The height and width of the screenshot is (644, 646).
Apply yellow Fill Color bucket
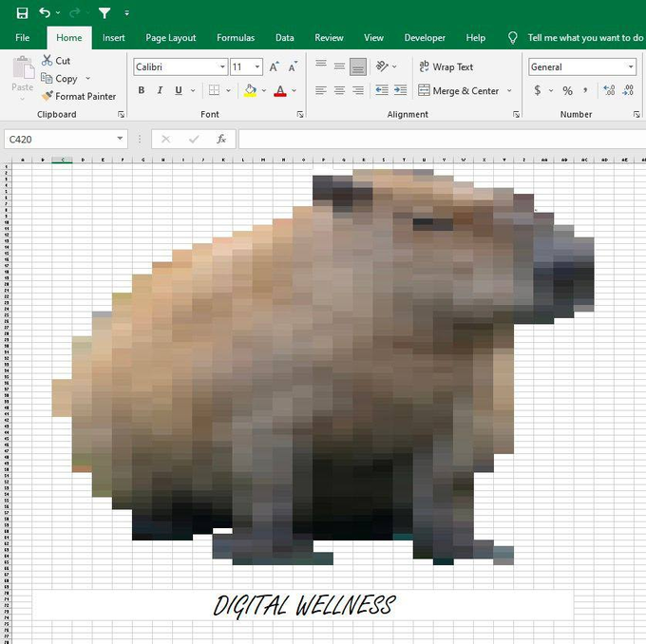(250, 90)
